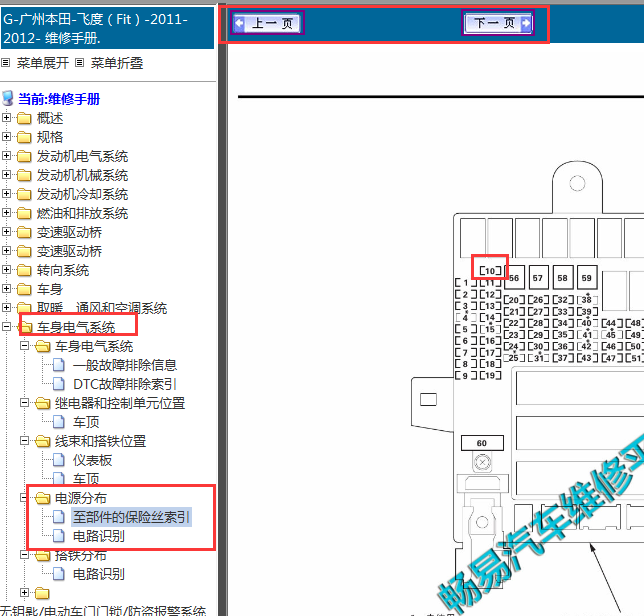Select the 取暖、通风和空调系统 folder
This screenshot has width=644, height=616.
click(x=102, y=308)
